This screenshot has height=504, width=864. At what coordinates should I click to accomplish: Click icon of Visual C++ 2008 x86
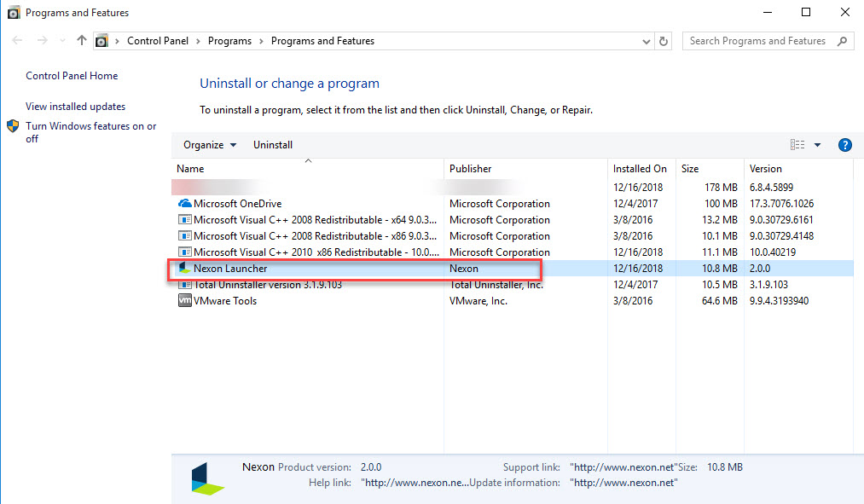pos(184,235)
